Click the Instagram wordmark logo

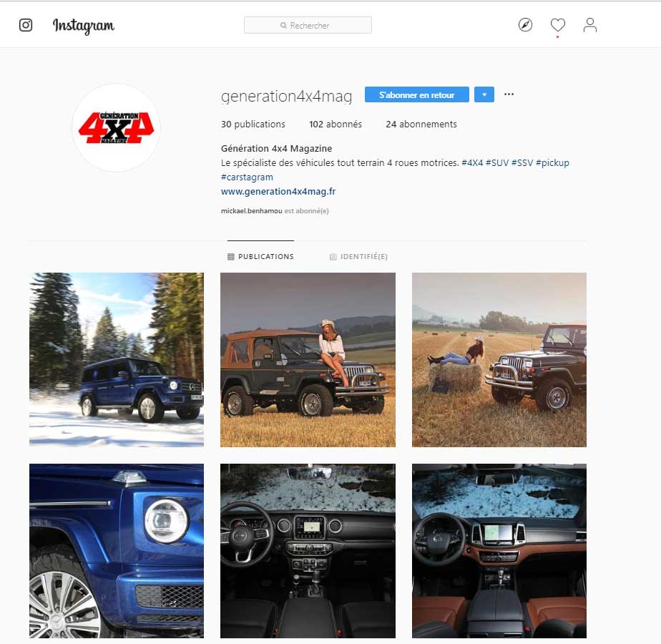tap(84, 26)
